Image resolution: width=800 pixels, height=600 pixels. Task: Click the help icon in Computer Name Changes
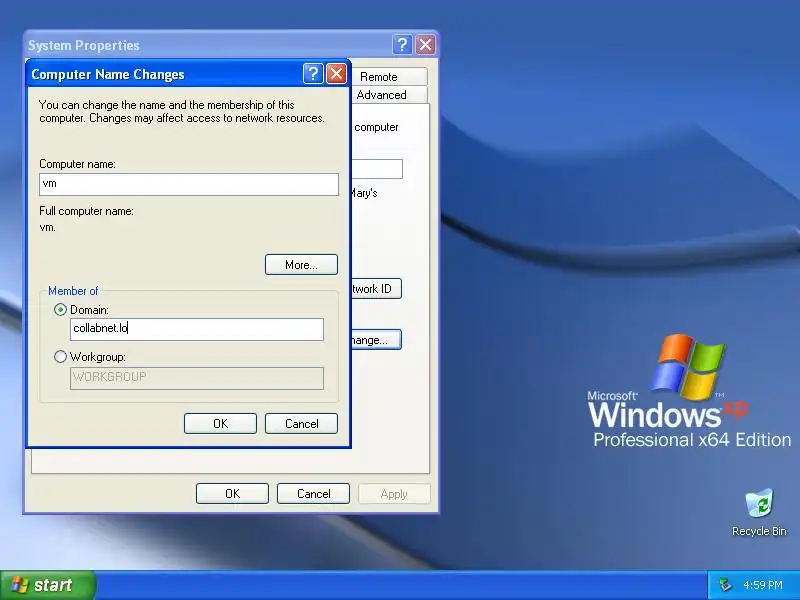click(x=313, y=74)
